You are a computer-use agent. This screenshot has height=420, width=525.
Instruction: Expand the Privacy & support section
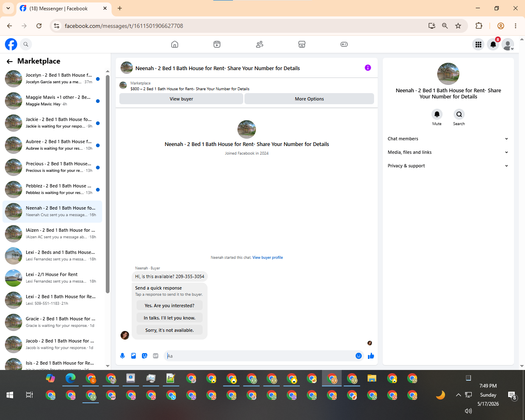(448, 166)
